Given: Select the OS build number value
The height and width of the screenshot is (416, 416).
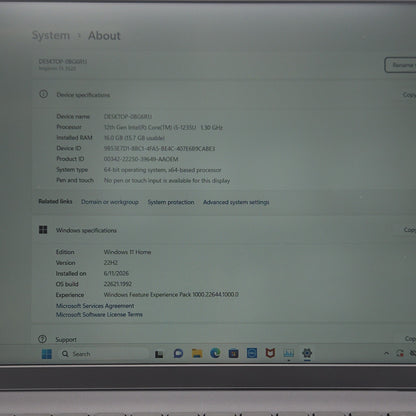Looking at the screenshot, I should [x=118, y=284].
